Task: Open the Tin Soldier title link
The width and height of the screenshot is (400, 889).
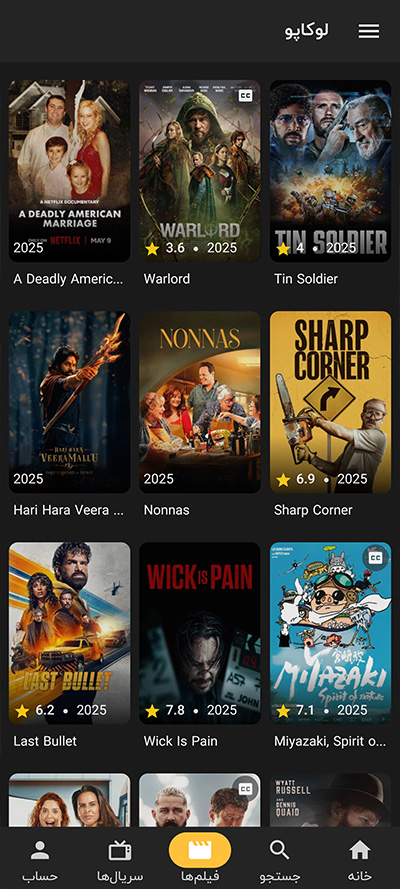Action: click(306, 279)
